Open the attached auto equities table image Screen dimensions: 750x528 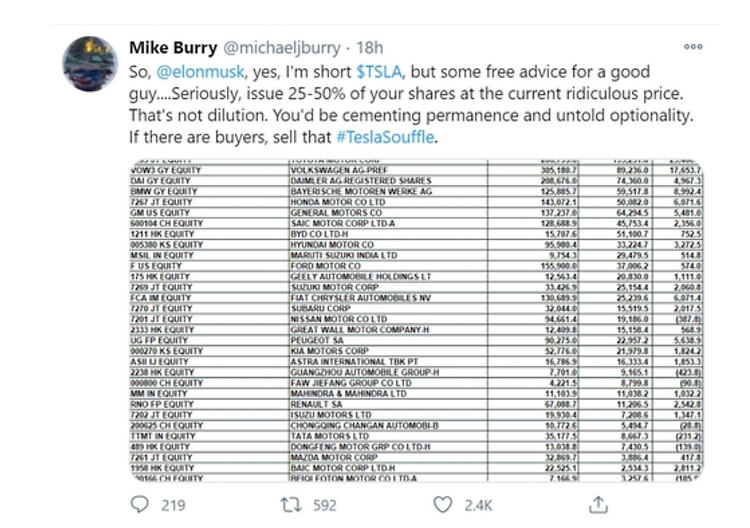[x=416, y=320]
